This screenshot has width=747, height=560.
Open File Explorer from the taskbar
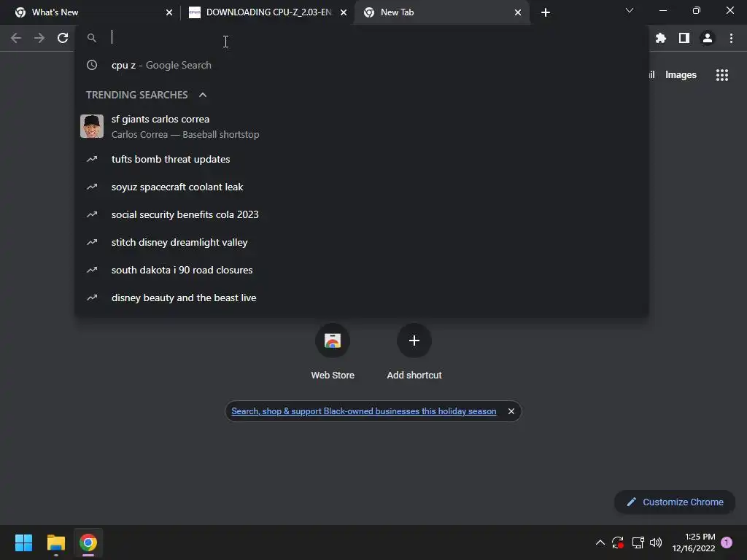point(55,542)
